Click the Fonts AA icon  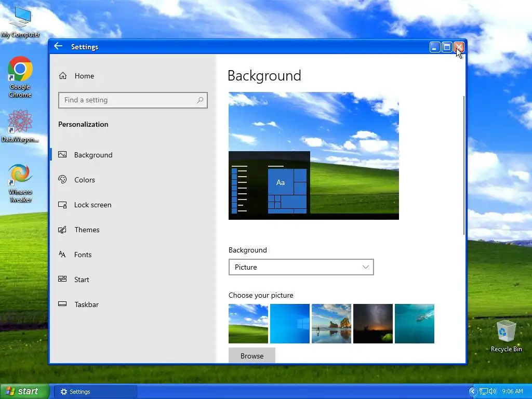click(62, 254)
